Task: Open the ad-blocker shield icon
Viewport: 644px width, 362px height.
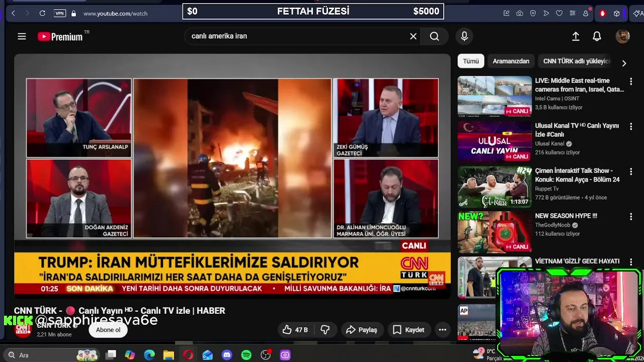Action: [533, 14]
